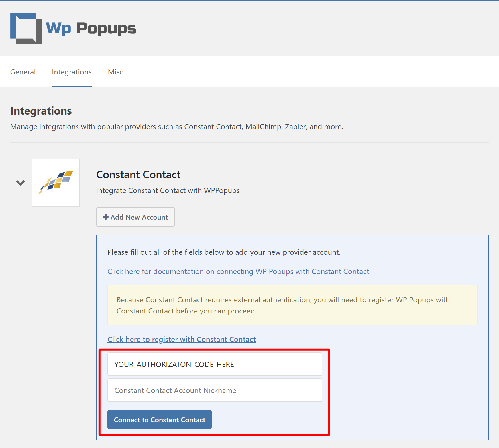Select the Integrations tab

[72, 72]
